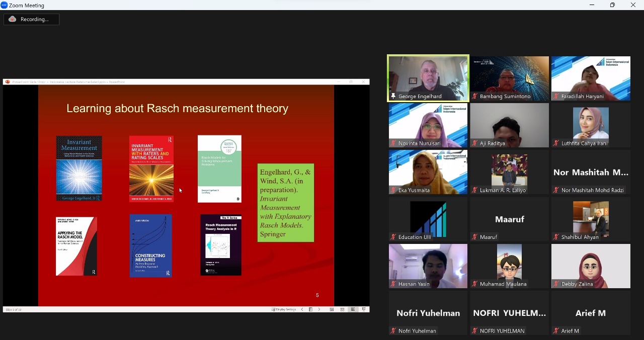The image size is (644, 340).
Task: Click previous slide arrow in PowerPoint status bar
Action: (x=302, y=309)
